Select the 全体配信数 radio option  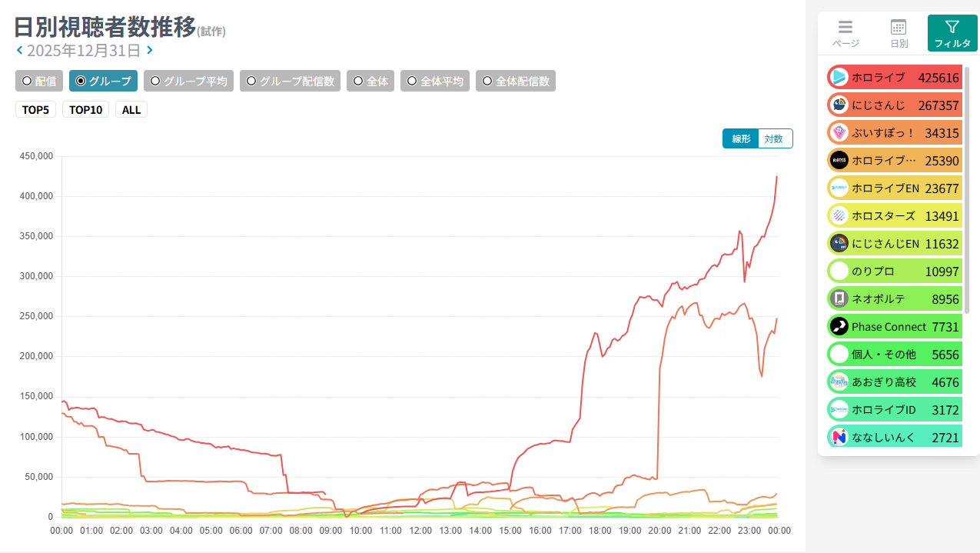point(515,81)
